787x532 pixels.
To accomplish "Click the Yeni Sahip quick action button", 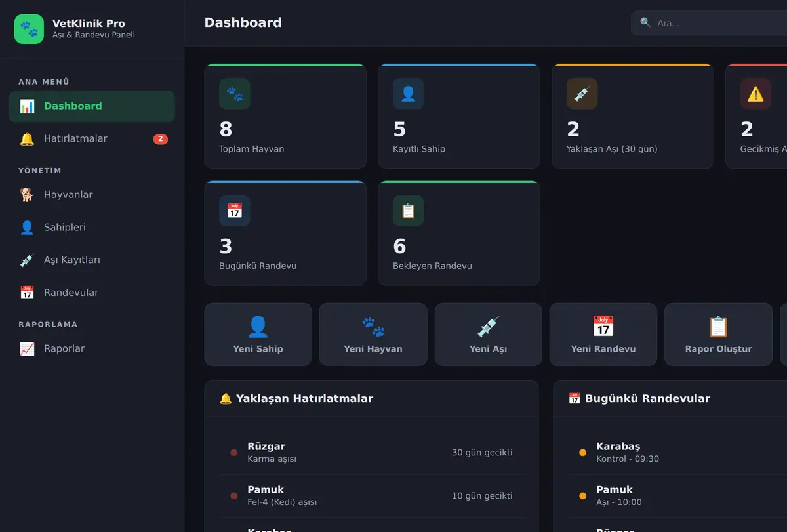I will pyautogui.click(x=258, y=335).
